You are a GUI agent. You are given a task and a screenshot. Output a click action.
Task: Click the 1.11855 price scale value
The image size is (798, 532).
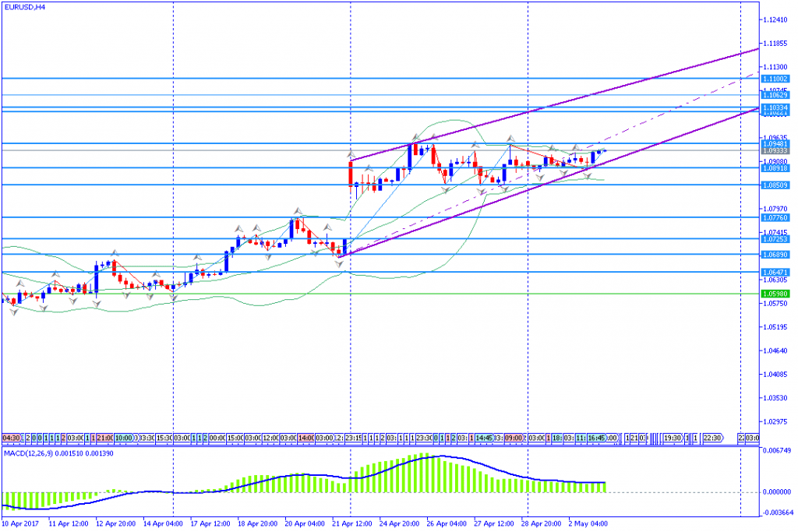tap(775, 44)
